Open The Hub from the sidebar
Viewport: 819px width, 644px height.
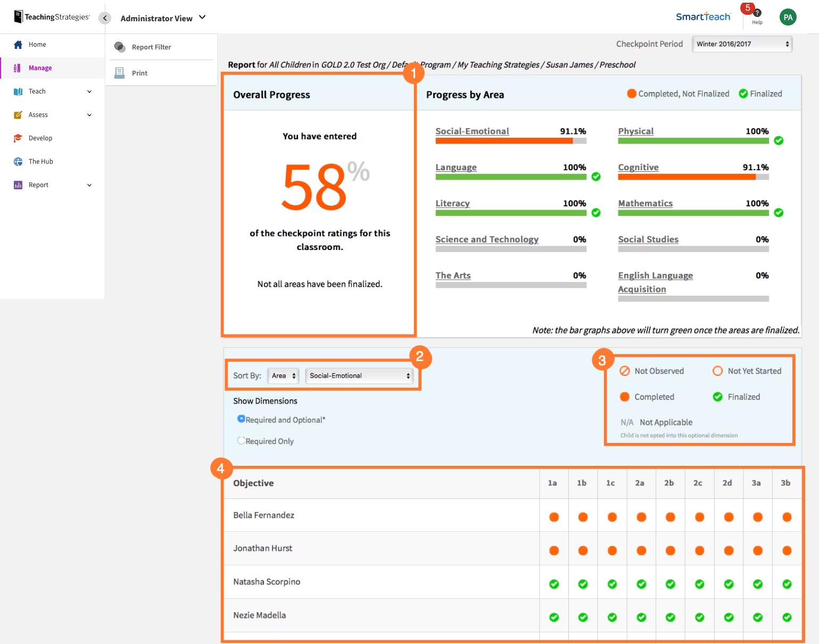[x=18, y=161]
